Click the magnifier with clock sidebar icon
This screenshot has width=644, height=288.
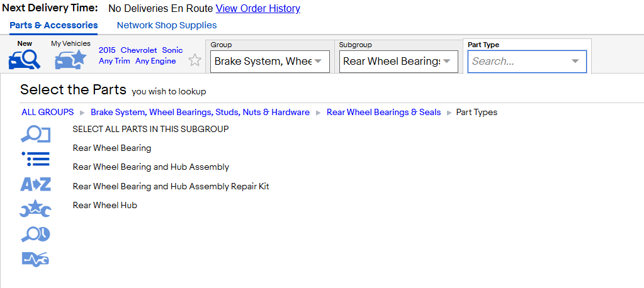35,235
